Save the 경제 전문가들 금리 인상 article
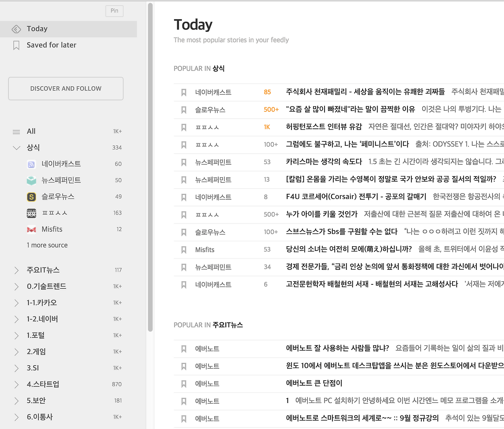The image size is (504, 429). tap(183, 267)
